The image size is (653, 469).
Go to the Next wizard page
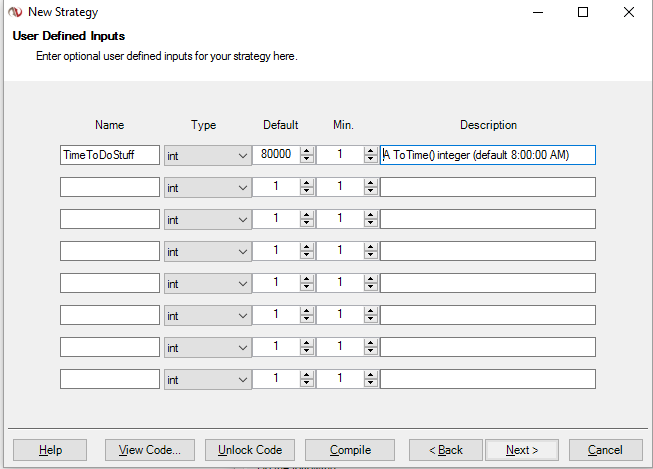coord(522,450)
